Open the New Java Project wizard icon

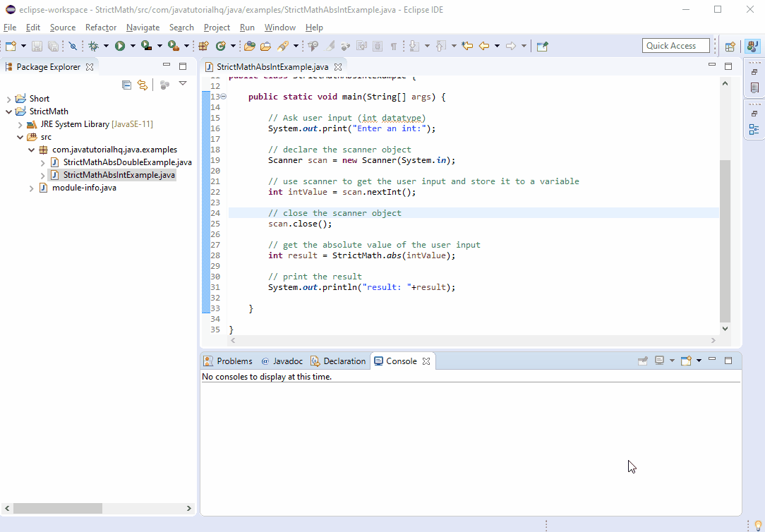[202, 44]
